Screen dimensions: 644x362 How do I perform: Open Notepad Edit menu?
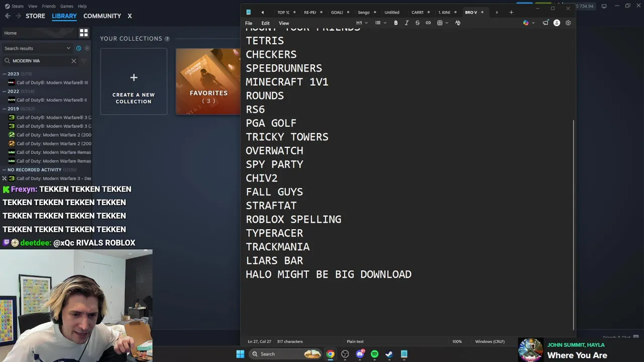pyautogui.click(x=265, y=23)
